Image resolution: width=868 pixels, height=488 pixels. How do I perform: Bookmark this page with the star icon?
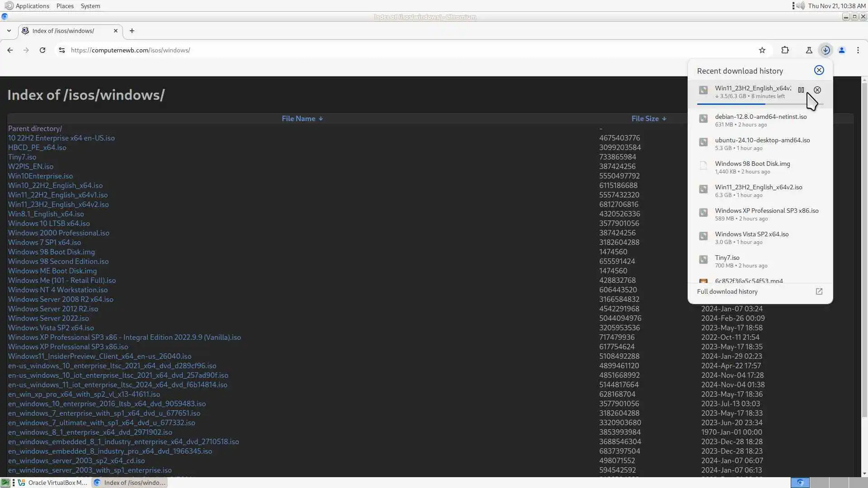pos(762,50)
